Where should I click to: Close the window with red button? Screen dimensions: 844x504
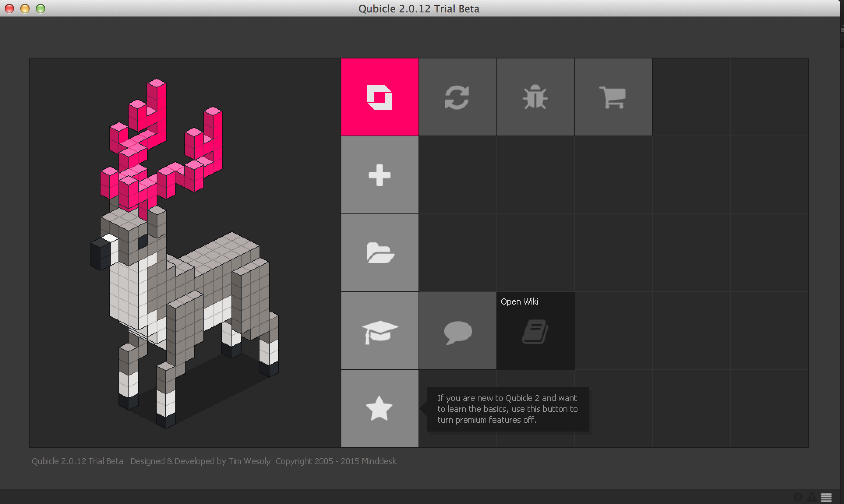tap(9, 9)
